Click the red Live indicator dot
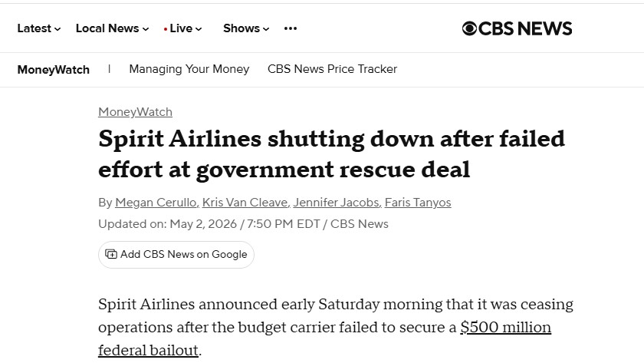The width and height of the screenshot is (644, 363). click(165, 28)
